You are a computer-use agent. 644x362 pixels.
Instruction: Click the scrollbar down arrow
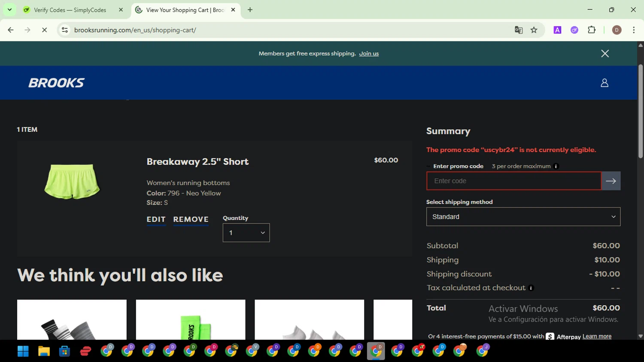[641, 336]
